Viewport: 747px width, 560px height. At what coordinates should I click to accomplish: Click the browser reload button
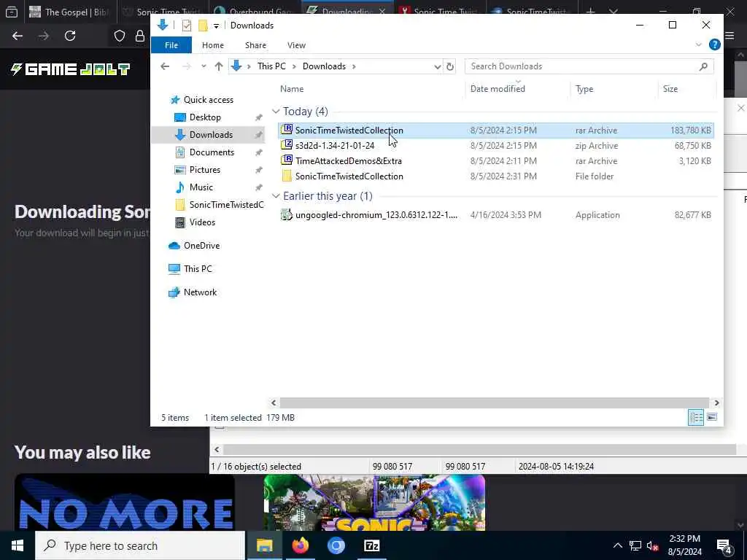pos(70,36)
